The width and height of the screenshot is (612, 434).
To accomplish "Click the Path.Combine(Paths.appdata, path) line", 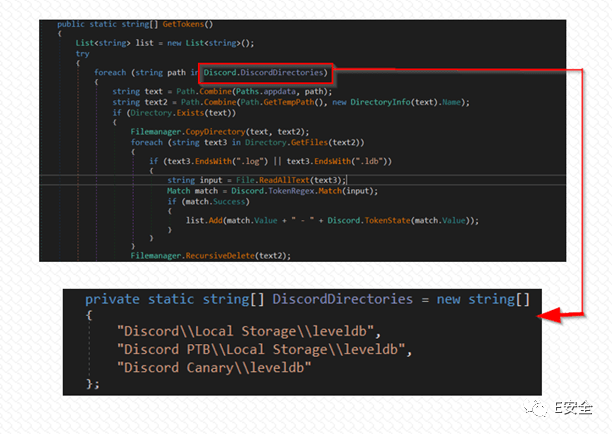I will (x=222, y=91).
